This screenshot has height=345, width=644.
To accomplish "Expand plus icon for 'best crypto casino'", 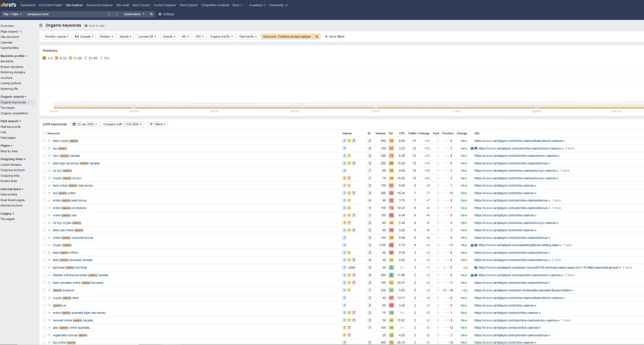I will [x=49, y=141].
